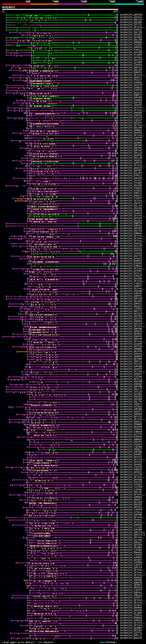
Task: Click label UniRef100_B9RUF0
Action: click(131, 72)
